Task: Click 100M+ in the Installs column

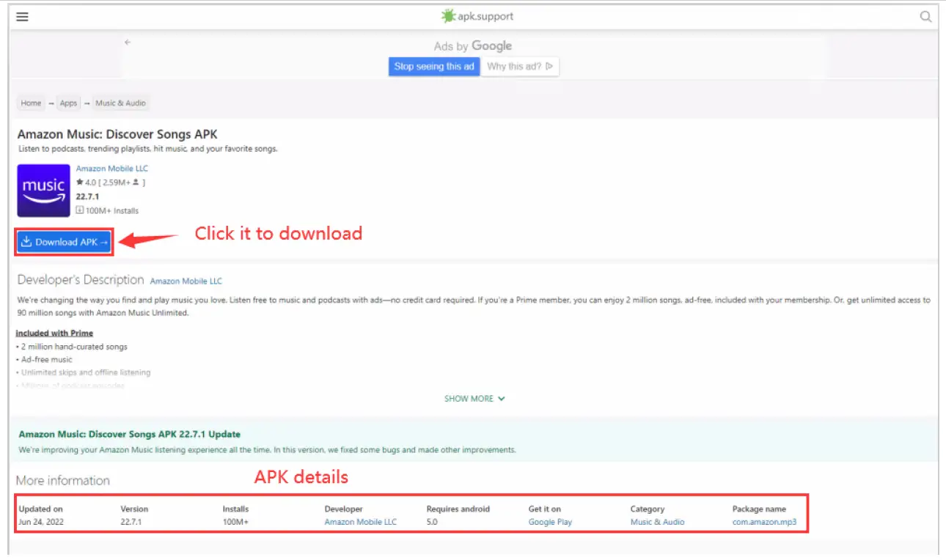Action: pos(235,522)
